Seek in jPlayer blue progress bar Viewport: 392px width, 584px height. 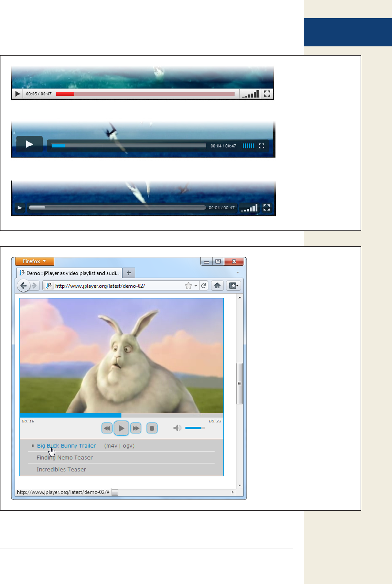pyautogui.click(x=121, y=415)
